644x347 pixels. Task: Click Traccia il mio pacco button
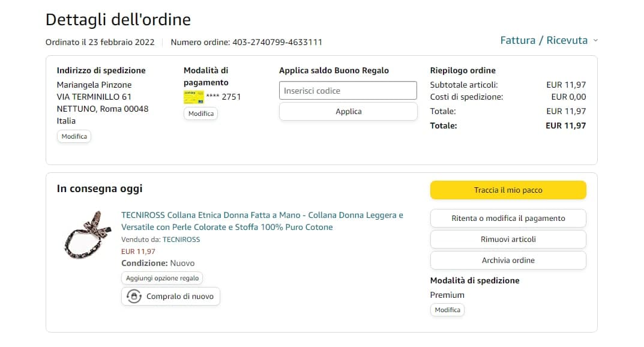coord(508,190)
